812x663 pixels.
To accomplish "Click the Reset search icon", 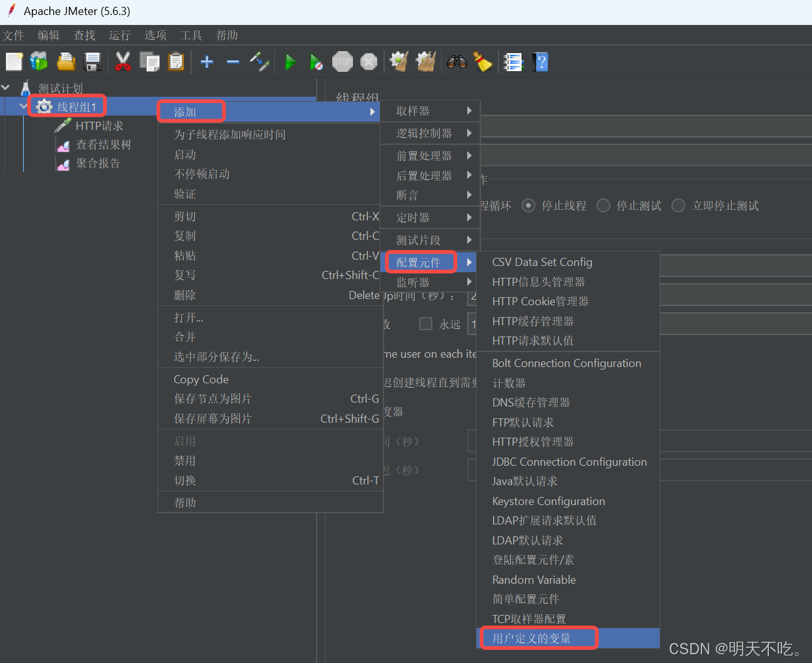I will pyautogui.click(x=483, y=61).
